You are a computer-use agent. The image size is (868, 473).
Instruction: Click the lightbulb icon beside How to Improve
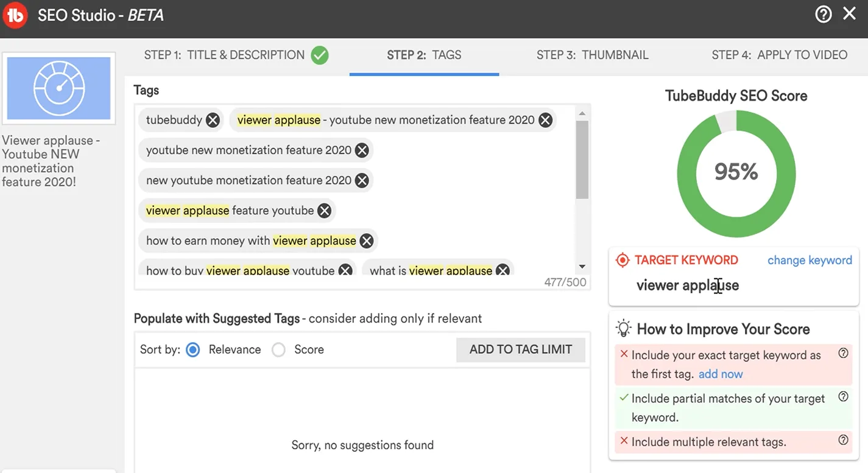tap(624, 329)
